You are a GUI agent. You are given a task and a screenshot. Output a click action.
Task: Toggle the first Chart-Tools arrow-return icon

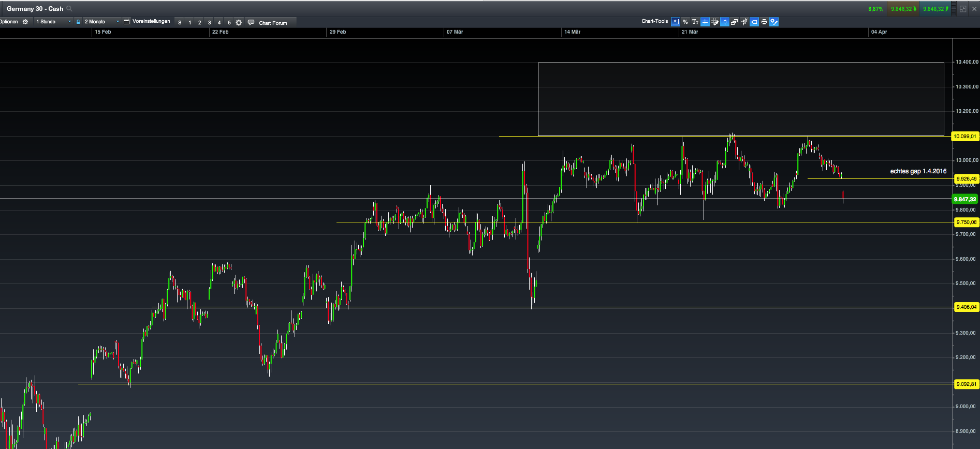pyautogui.click(x=676, y=22)
